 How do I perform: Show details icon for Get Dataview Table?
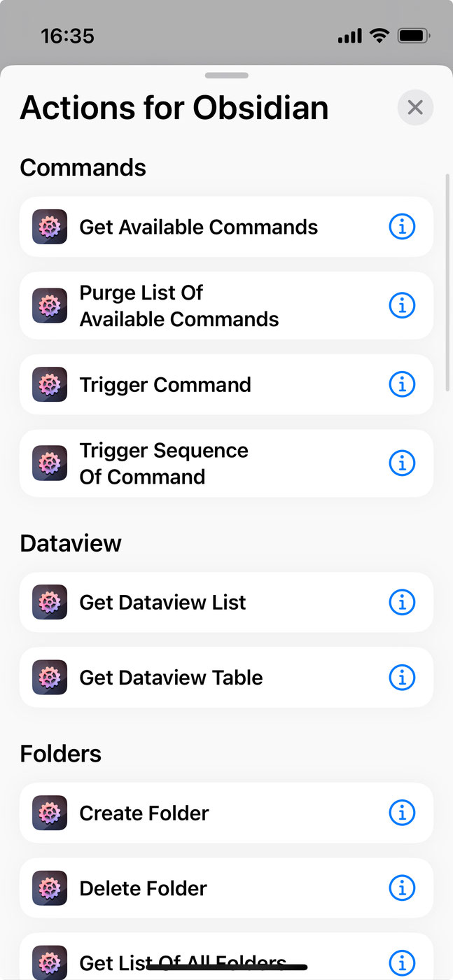click(402, 678)
